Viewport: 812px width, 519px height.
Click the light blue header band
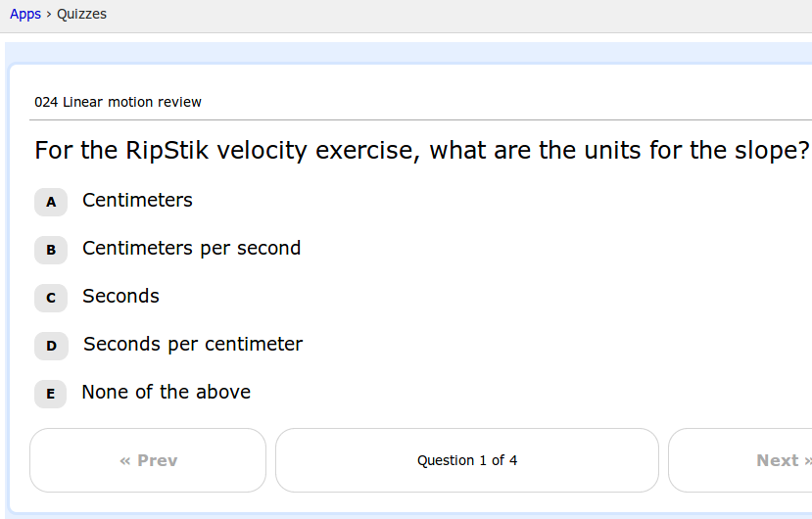(x=392, y=52)
